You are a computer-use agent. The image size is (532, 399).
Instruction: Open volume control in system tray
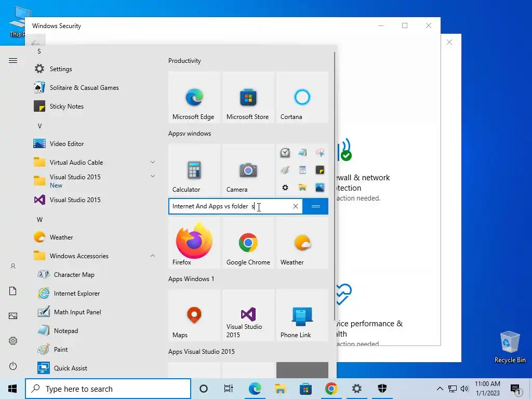tap(464, 389)
